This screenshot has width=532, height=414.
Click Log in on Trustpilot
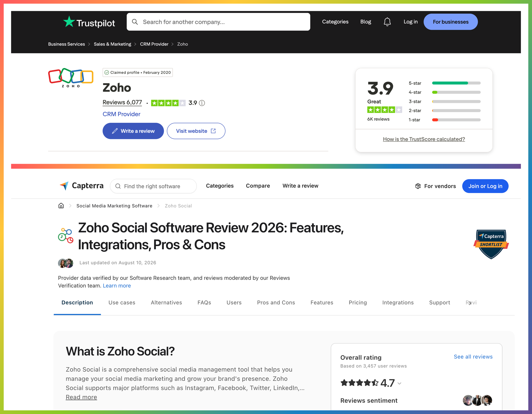[x=410, y=22]
